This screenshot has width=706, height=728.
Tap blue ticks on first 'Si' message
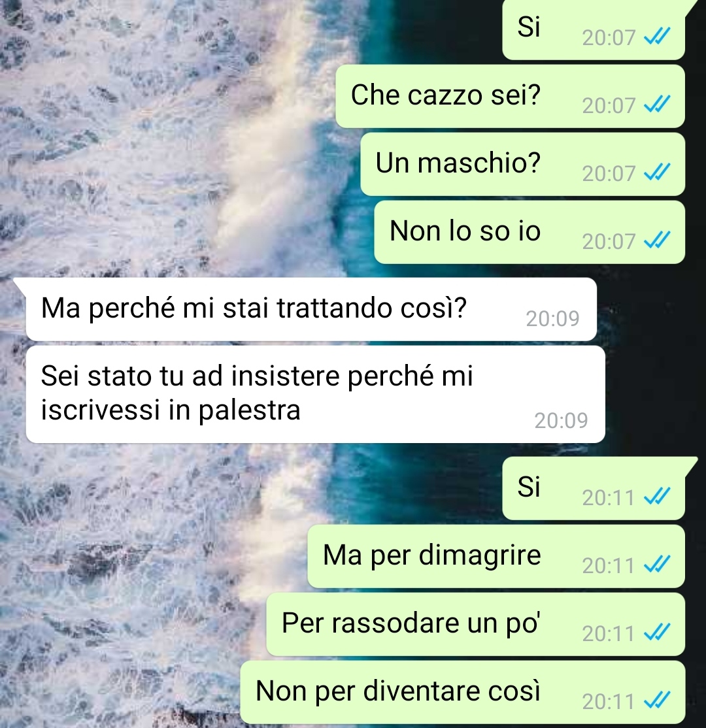[x=657, y=36]
